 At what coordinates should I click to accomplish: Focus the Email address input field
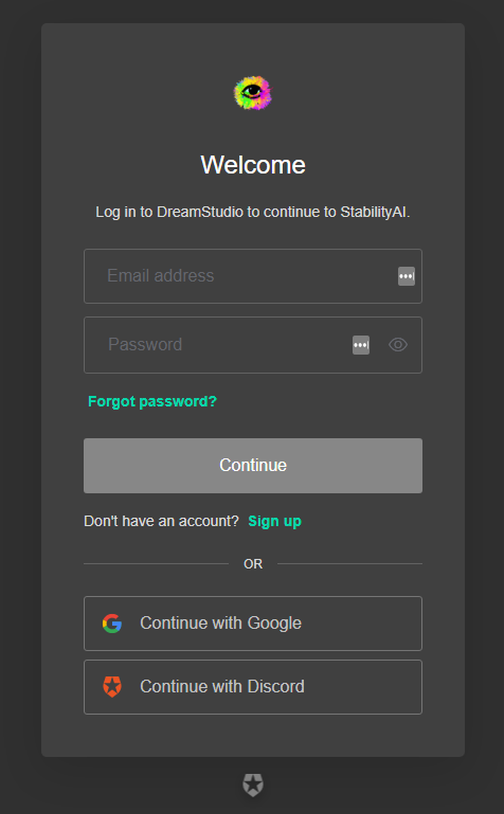click(242, 276)
